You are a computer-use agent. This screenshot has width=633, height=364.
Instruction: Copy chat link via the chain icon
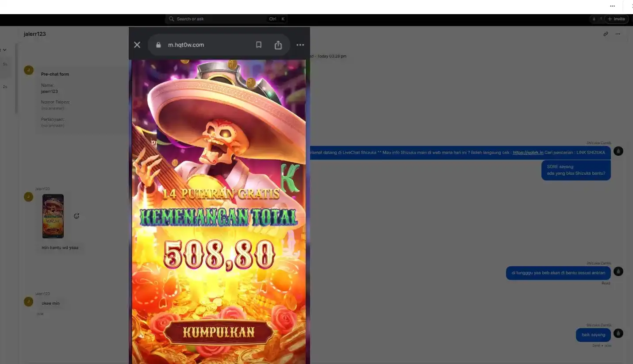606,34
